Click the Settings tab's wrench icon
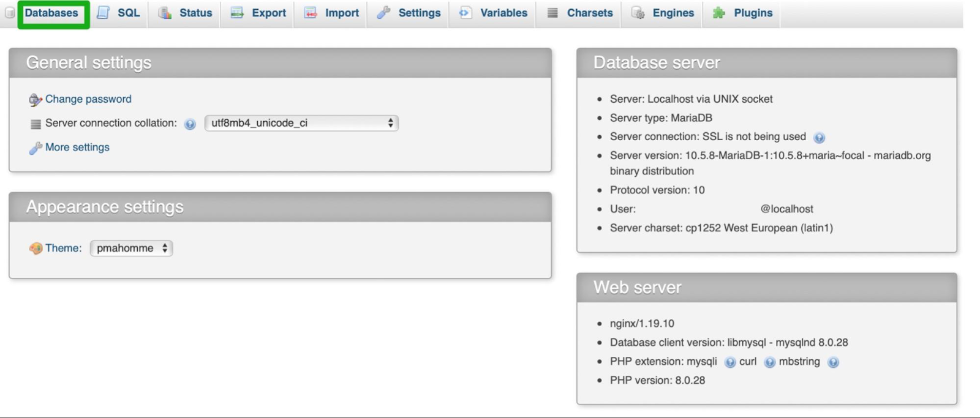Screen dimensions: 980x418 point(383,13)
